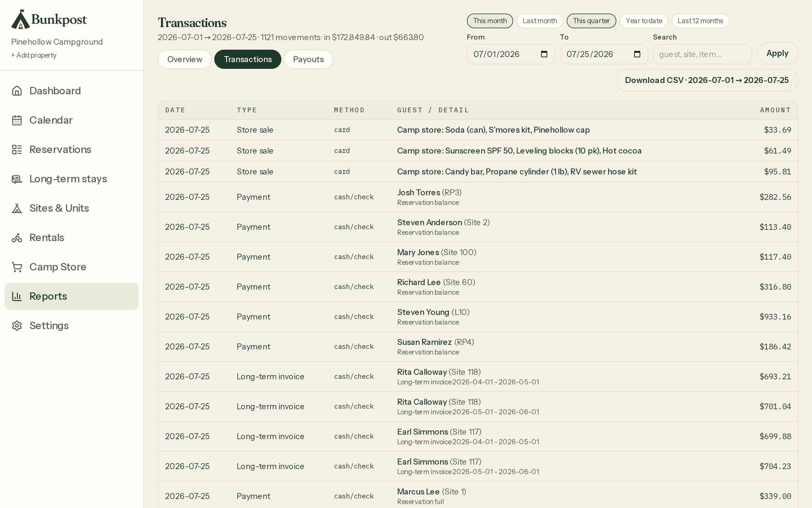812x508 pixels.
Task: Click the Sites & Units tent icon
Action: (17, 208)
